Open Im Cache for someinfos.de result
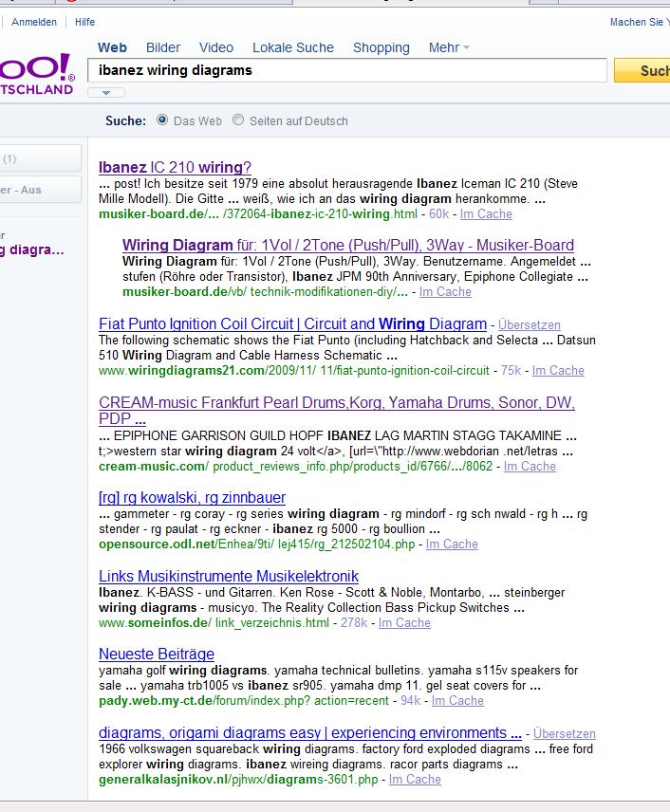Viewport: 670px width, 812px height. (404, 622)
